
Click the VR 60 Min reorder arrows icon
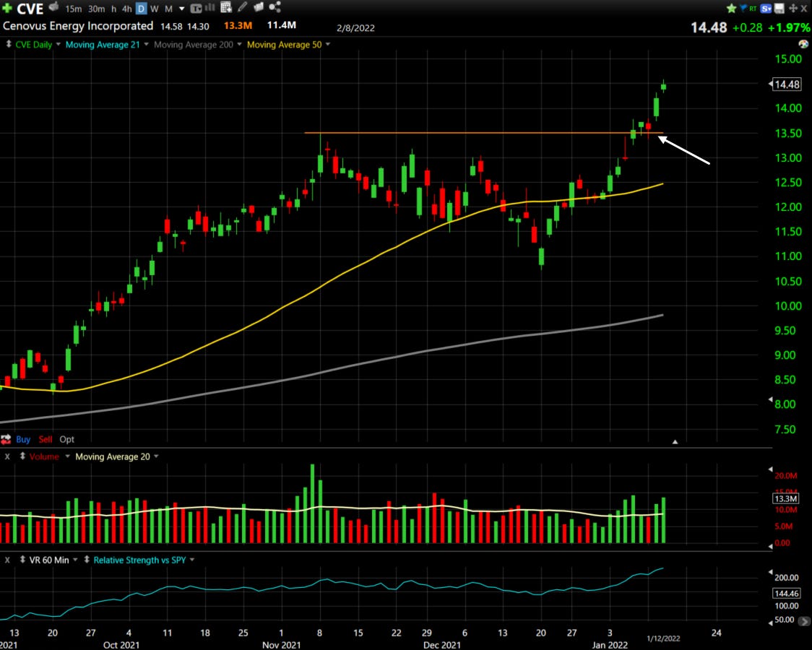(22, 560)
